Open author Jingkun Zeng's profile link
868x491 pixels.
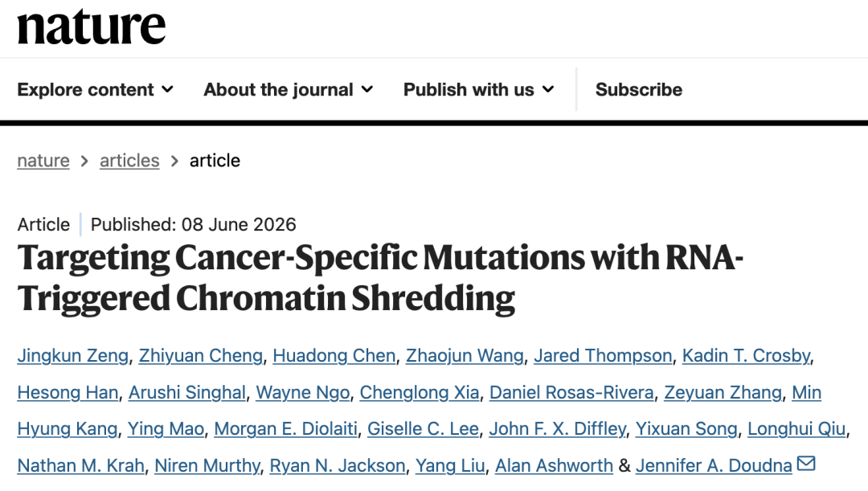pyautogui.click(x=72, y=355)
